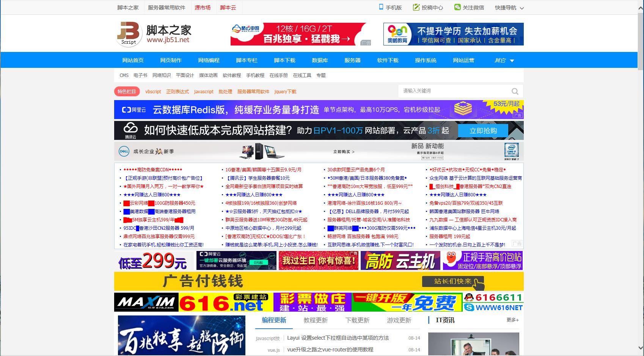
Task: Open 服务器 navigation item
Action: (x=352, y=60)
